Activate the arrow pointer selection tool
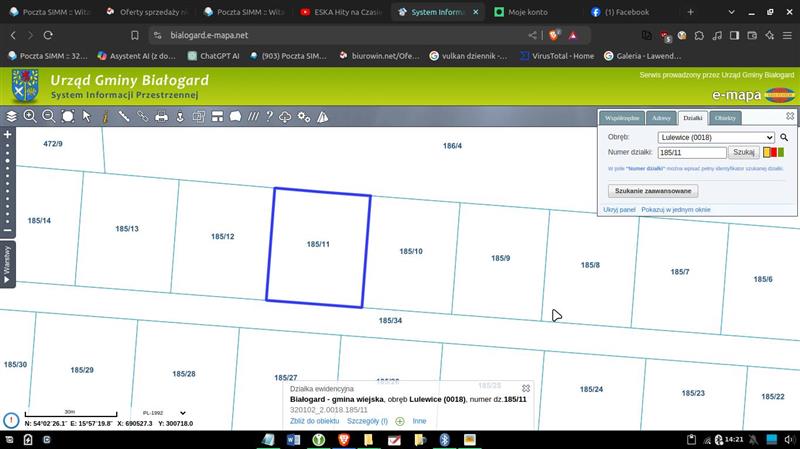800x449 pixels. pyautogui.click(x=87, y=117)
